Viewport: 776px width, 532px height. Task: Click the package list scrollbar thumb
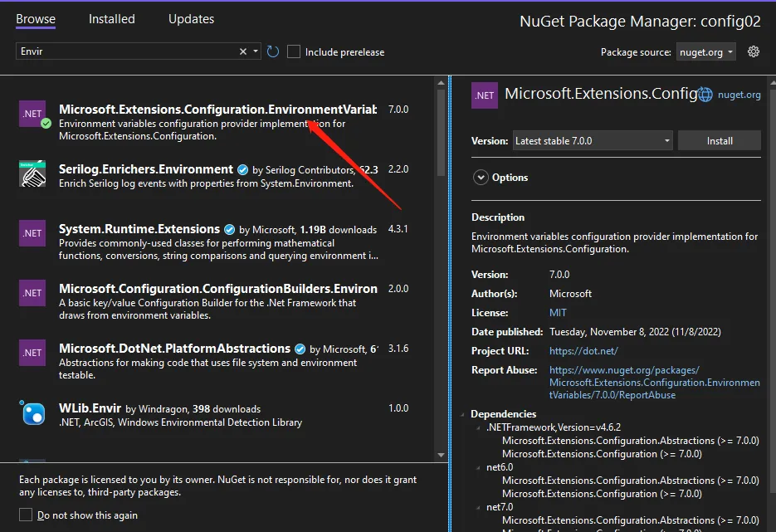tap(441, 133)
